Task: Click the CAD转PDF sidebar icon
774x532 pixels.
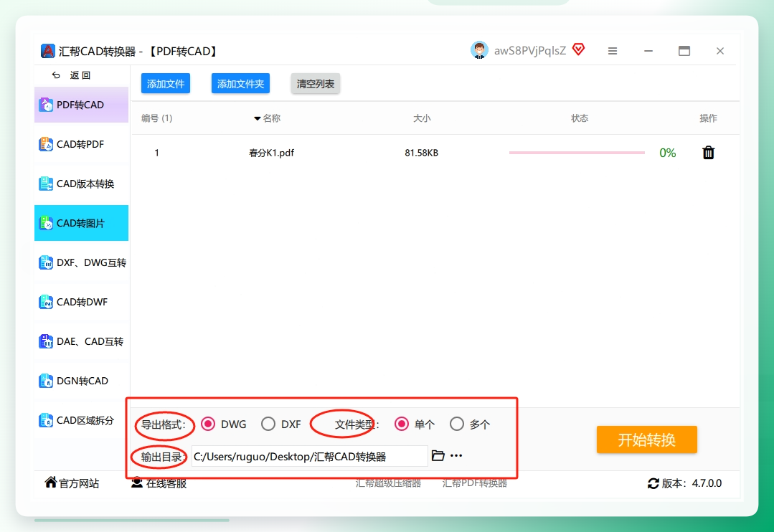Action: pyautogui.click(x=46, y=144)
